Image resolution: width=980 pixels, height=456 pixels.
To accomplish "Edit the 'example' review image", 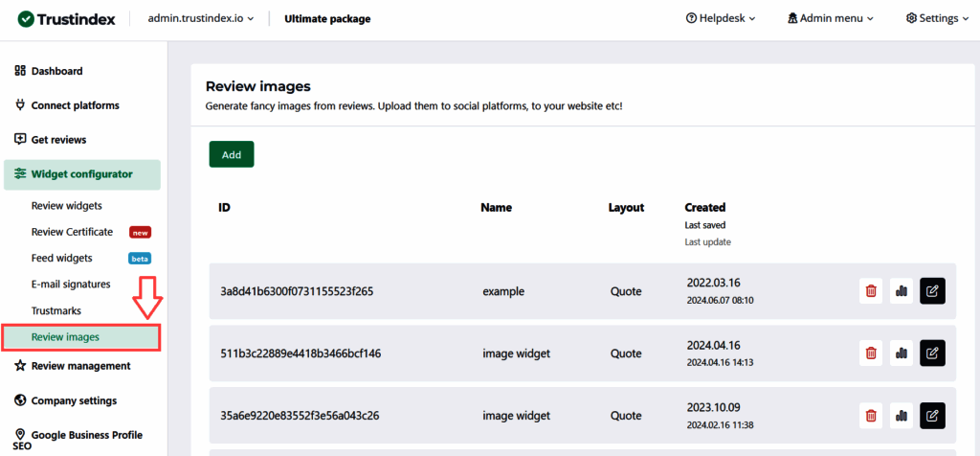I will coord(932,291).
